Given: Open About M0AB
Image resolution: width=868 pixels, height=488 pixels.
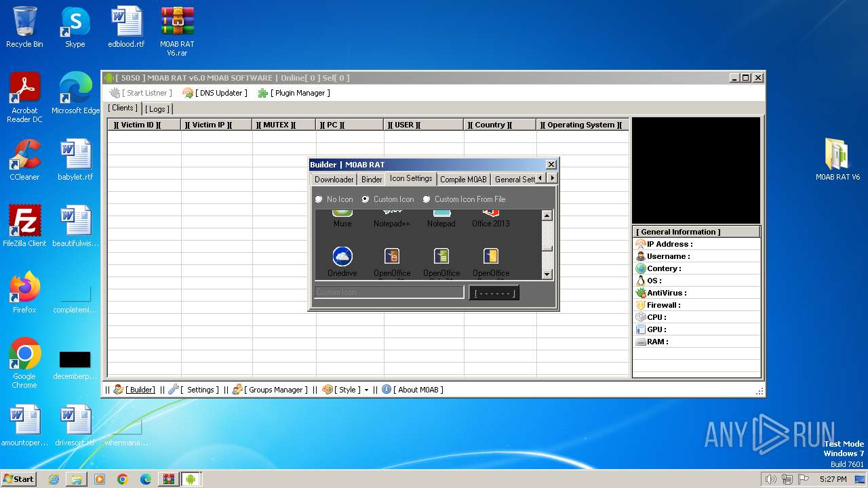Looking at the screenshot, I should point(412,390).
